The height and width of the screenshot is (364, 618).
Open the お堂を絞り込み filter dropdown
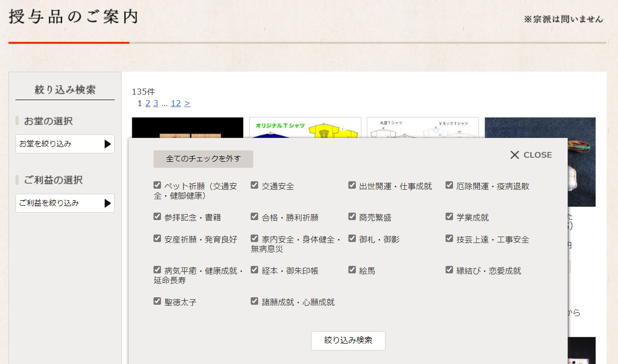(60, 144)
